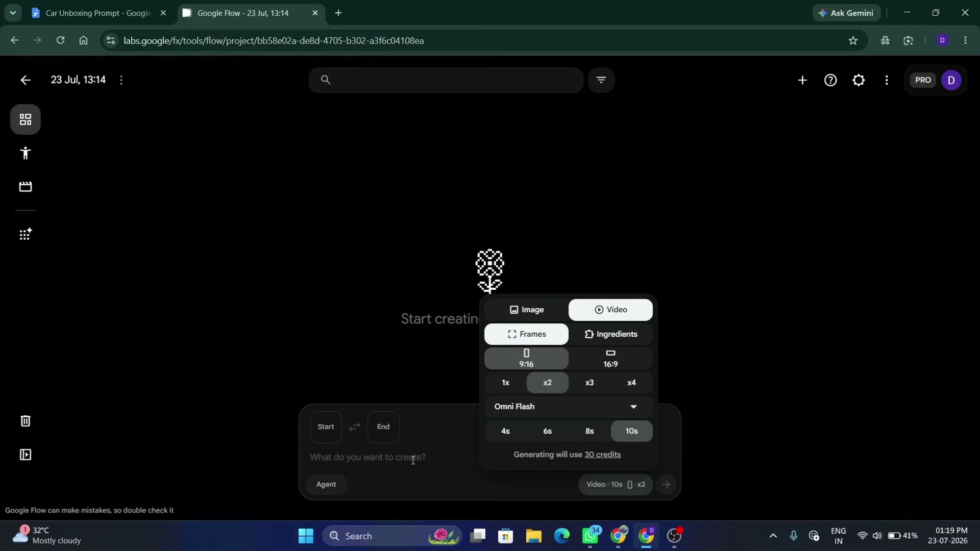Swap start and end frames
The image size is (980, 551).
click(x=355, y=427)
